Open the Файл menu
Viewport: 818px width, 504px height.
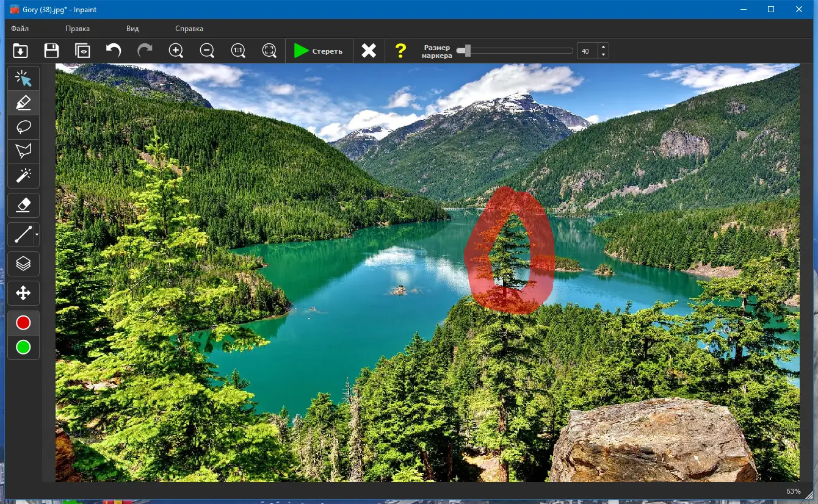click(20, 29)
